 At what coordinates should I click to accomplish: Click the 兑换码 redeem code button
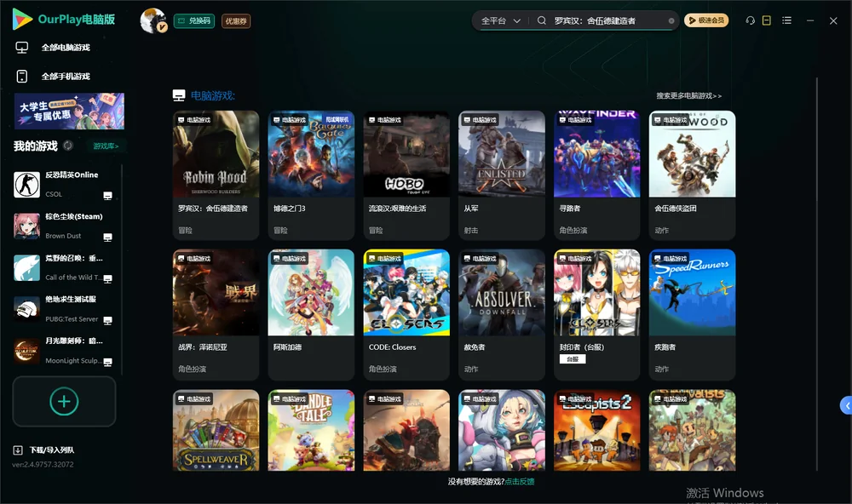pyautogui.click(x=194, y=21)
